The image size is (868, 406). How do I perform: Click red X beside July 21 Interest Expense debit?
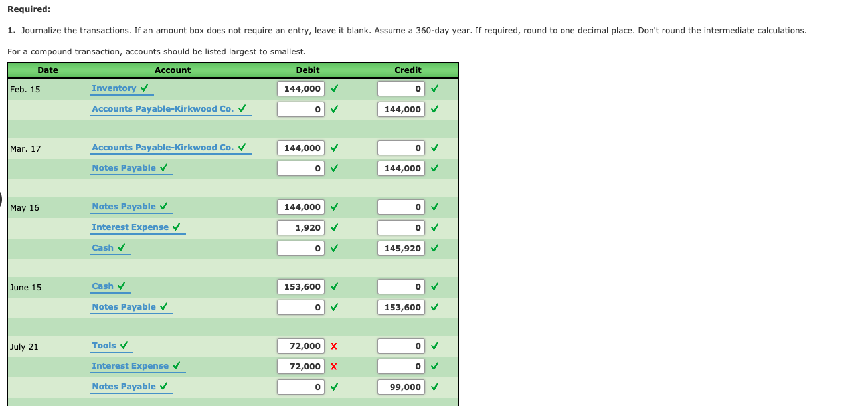tap(334, 366)
